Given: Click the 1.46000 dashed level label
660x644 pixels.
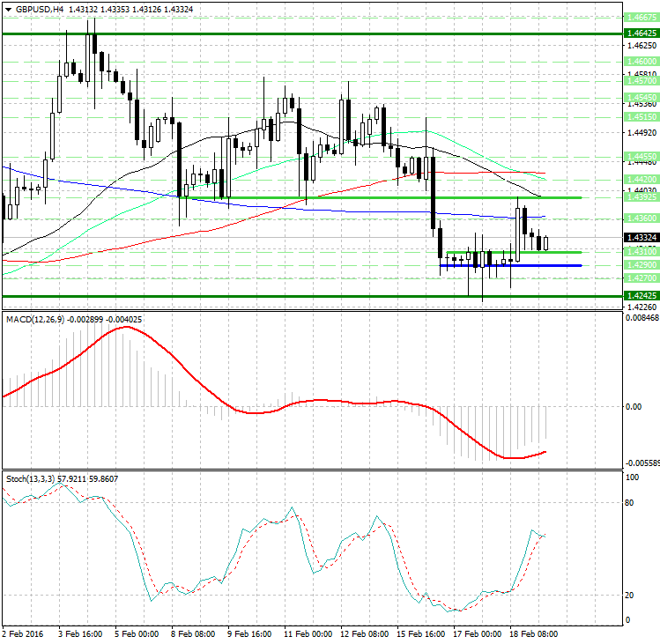Looking at the screenshot, I should pyautogui.click(x=638, y=61).
